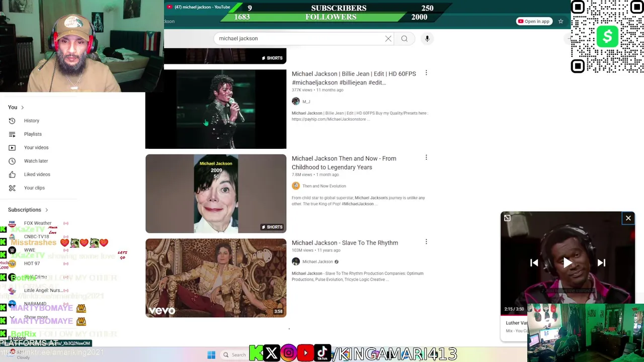The height and width of the screenshot is (362, 644).
Task: Open HOT 97 subscription
Action: 32,263
